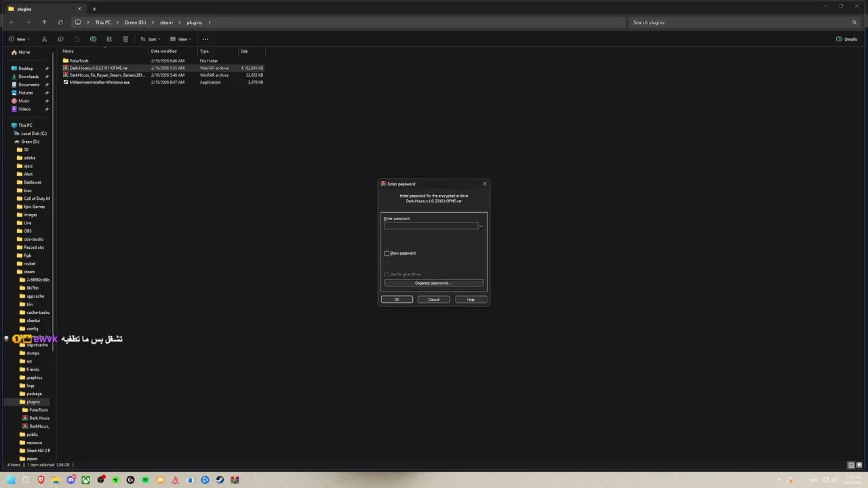Click the Organize passwords button

pos(434,283)
